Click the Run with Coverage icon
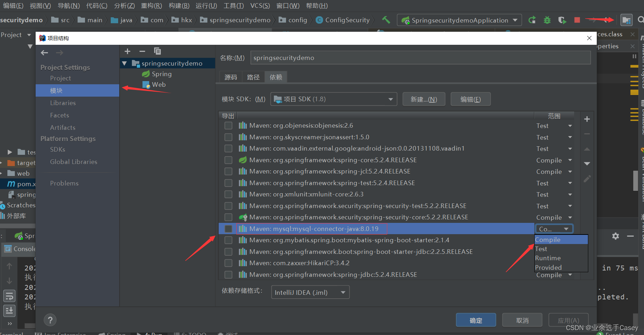 [562, 20]
